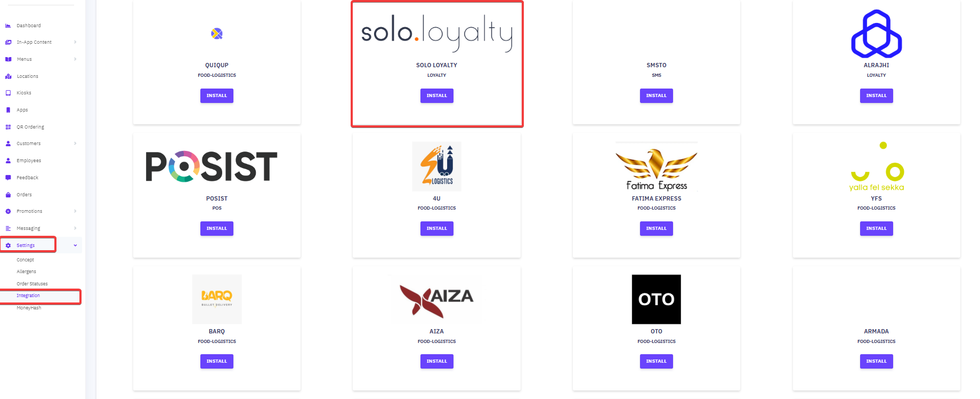Collapse the Settings section chevron
Viewport: 980px width, 399px height.
(75, 245)
